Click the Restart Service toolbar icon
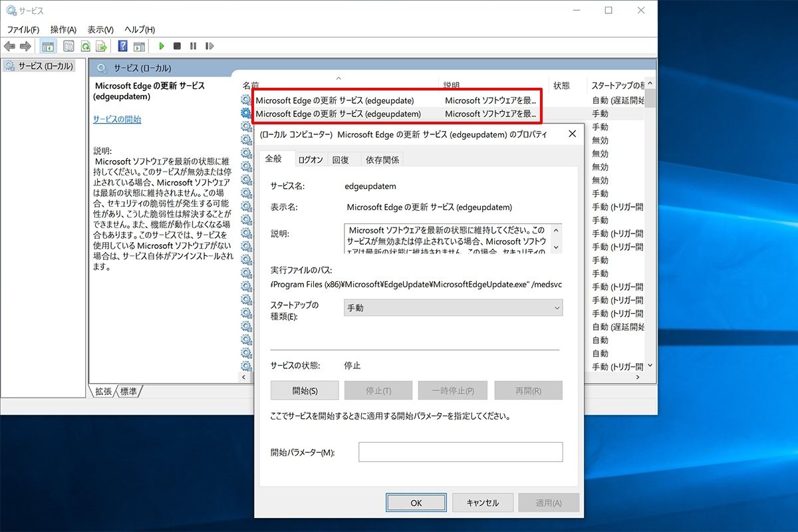This screenshot has width=798, height=532. coord(209,46)
